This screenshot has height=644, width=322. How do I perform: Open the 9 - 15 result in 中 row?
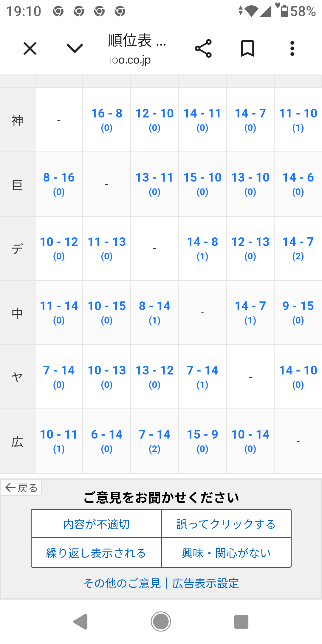(x=298, y=312)
